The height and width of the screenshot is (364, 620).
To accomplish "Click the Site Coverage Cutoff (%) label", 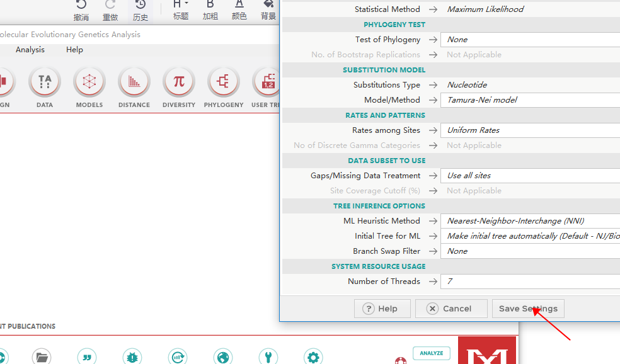I will tap(376, 190).
